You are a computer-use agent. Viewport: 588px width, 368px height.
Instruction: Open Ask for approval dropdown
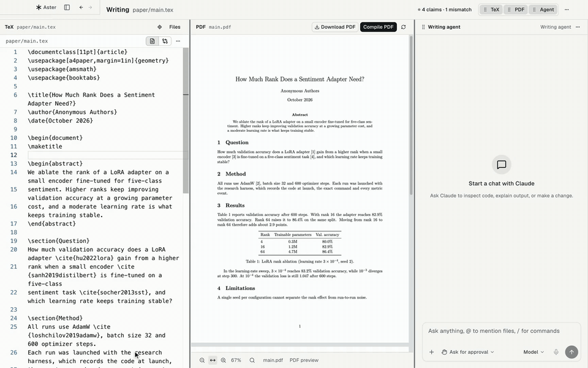[x=467, y=352]
